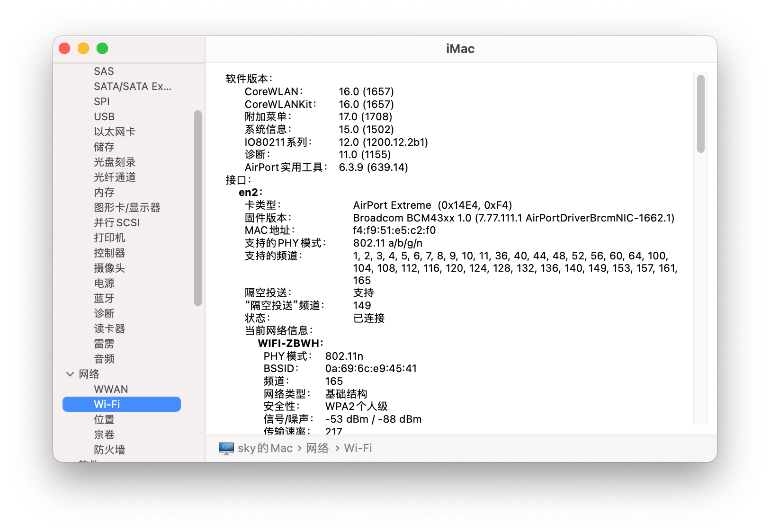Collapse the 网络 section in the sidebar
The height and width of the screenshot is (532, 770).
coord(70,374)
